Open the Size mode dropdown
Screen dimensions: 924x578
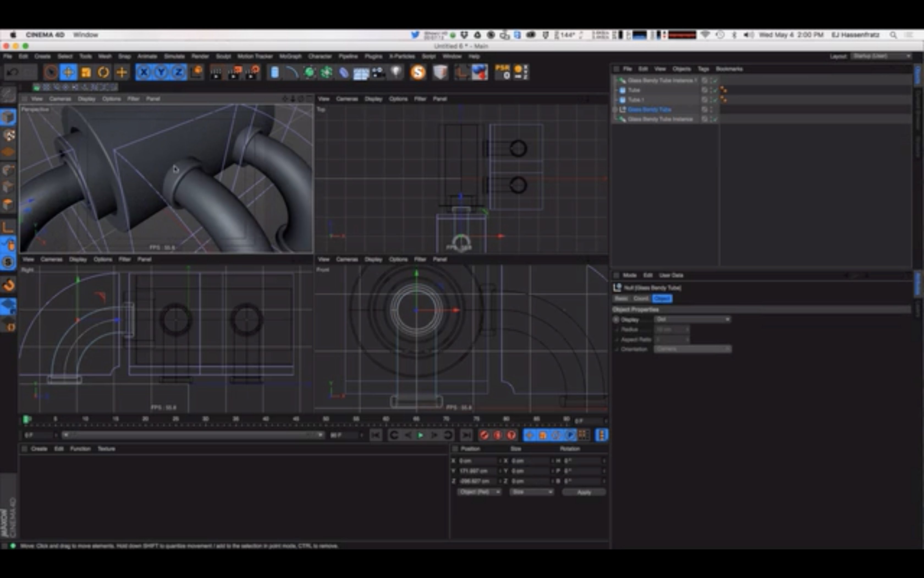tap(532, 492)
